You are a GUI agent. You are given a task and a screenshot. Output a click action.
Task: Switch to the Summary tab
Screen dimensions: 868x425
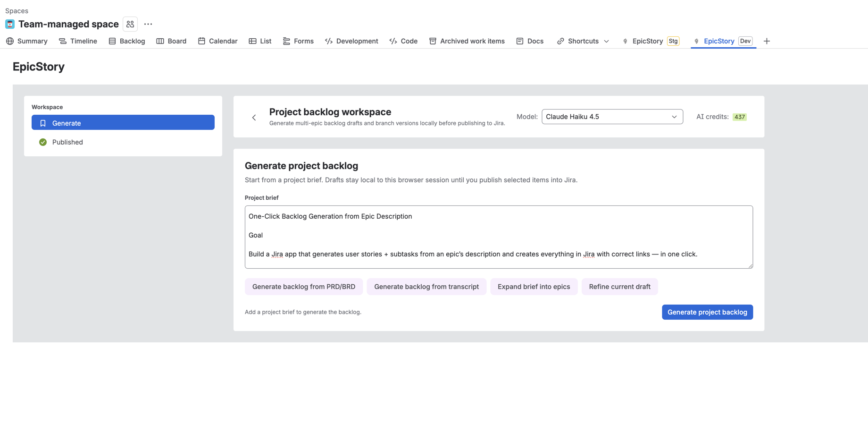point(27,41)
